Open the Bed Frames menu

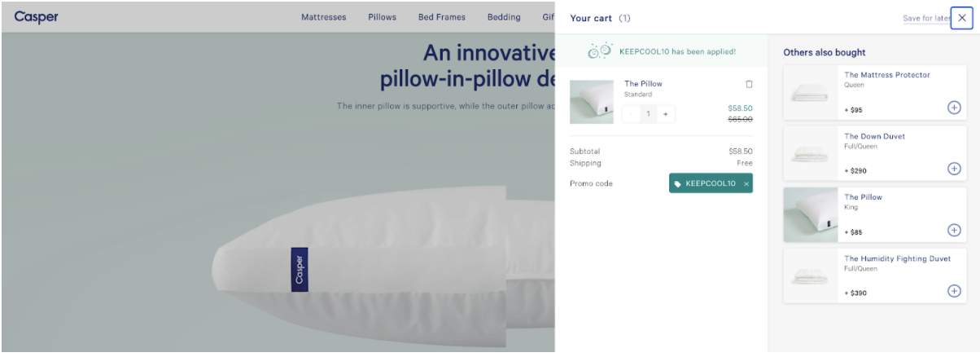(442, 17)
